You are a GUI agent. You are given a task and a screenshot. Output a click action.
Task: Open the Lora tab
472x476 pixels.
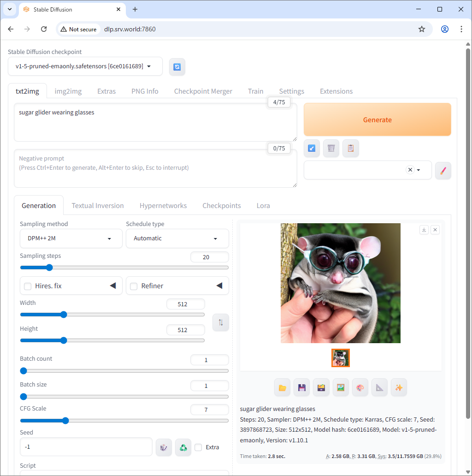point(263,206)
